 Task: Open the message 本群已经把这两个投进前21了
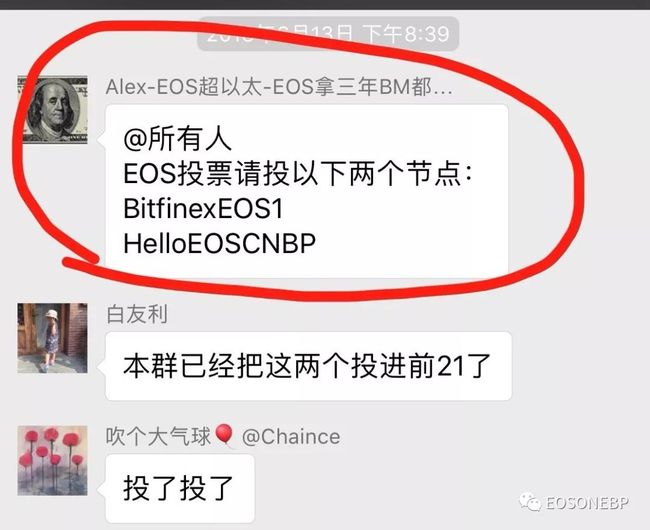[x=308, y=366]
